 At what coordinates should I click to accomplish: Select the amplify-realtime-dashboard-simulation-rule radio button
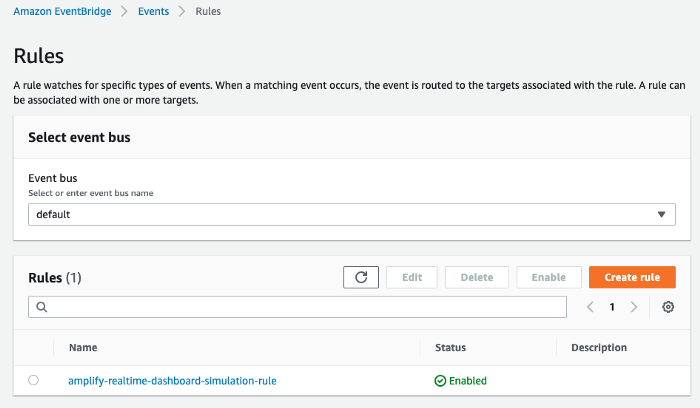(x=34, y=380)
